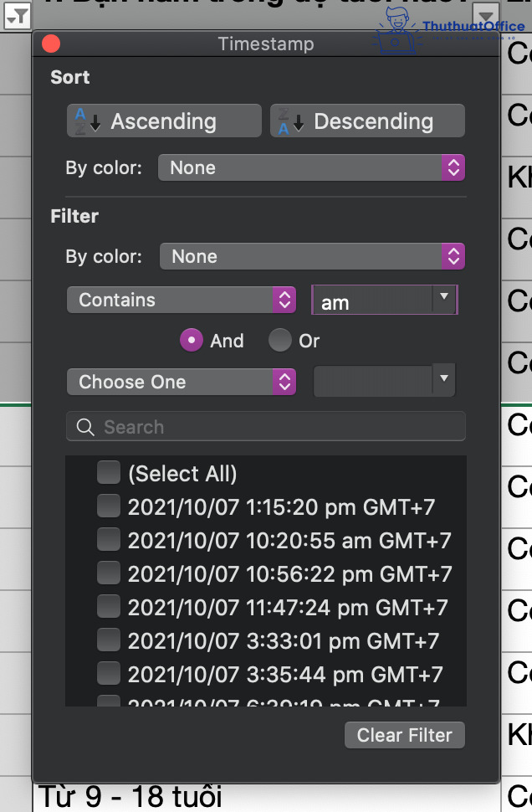This screenshot has width=532, height=812.
Task: Open the Sort By color dropdown
Action: (x=311, y=167)
